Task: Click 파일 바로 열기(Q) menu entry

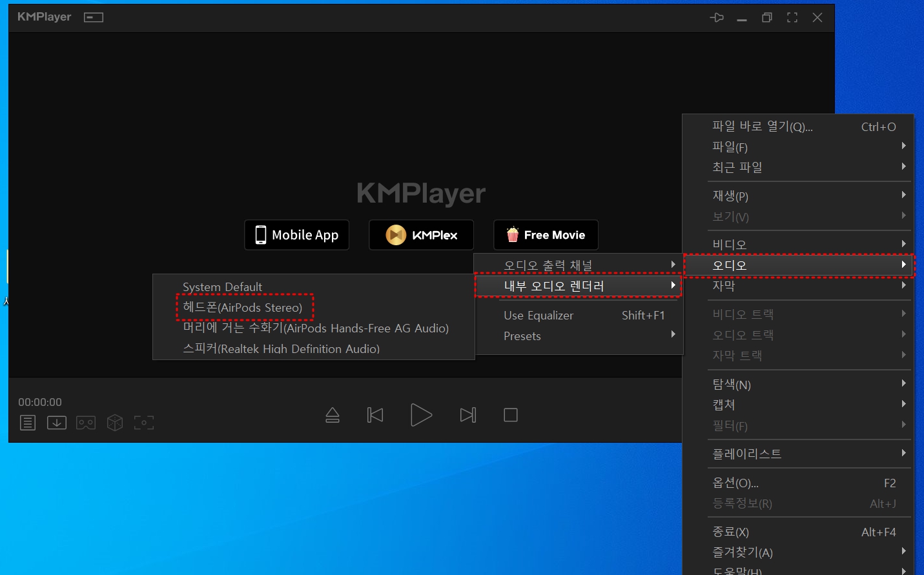Action: [x=797, y=126]
